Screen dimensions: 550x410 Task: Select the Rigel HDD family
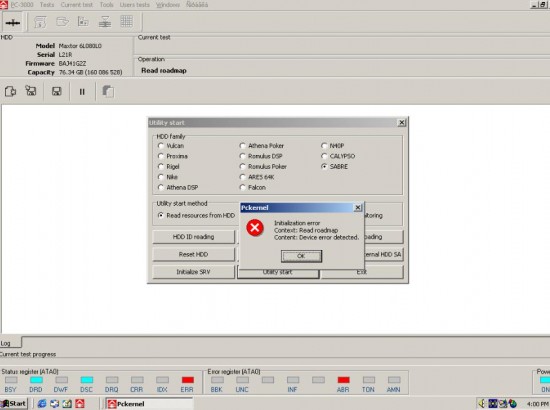pos(161,167)
